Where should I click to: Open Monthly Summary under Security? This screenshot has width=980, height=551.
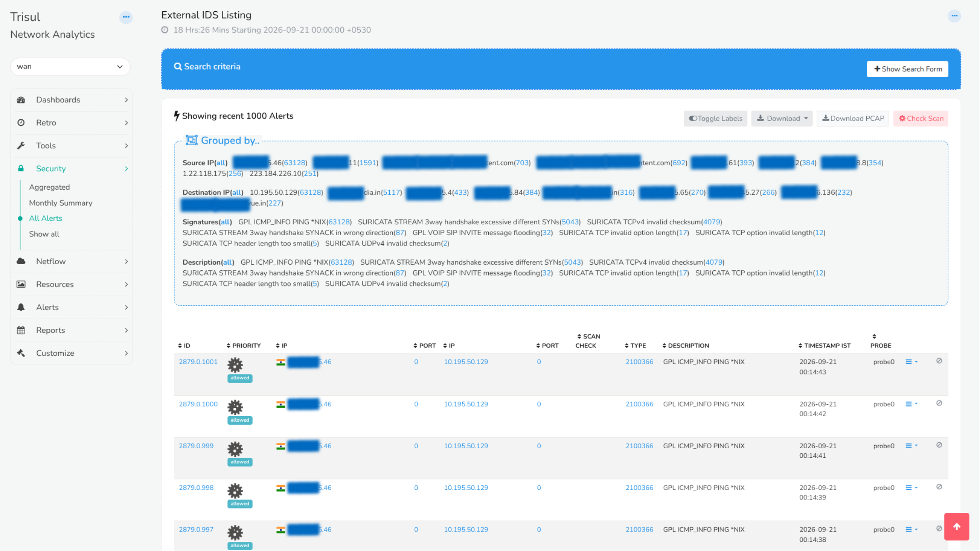click(61, 203)
